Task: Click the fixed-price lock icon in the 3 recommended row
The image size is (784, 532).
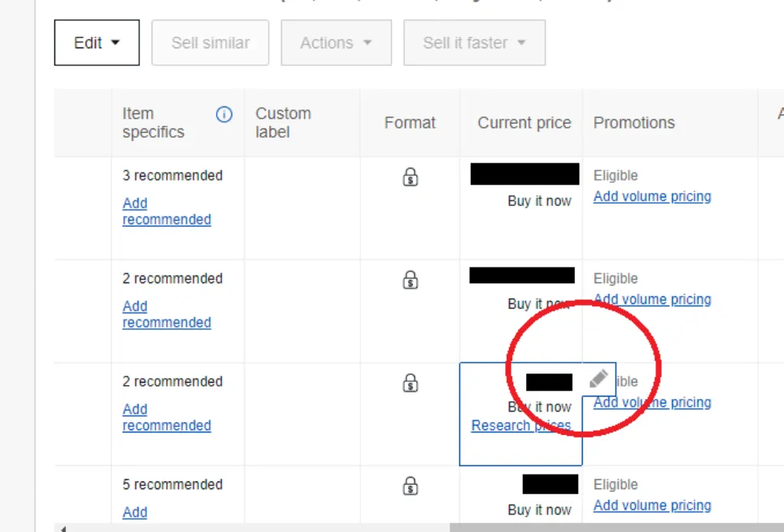Action: 410,177
